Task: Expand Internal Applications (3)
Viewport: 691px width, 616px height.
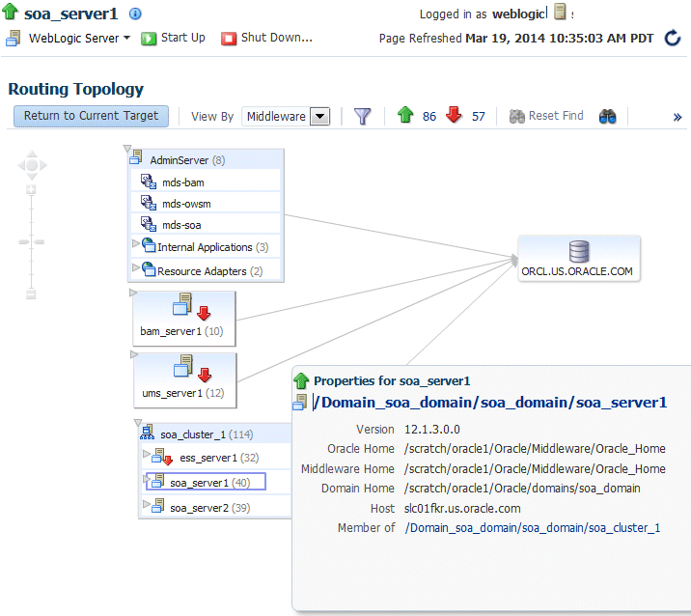Action: (x=136, y=243)
